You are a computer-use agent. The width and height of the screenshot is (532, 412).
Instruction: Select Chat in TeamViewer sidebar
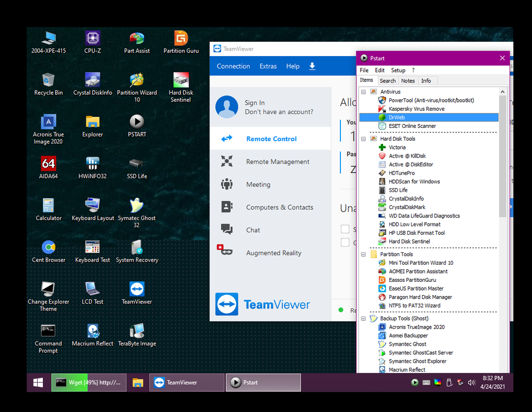270,230
